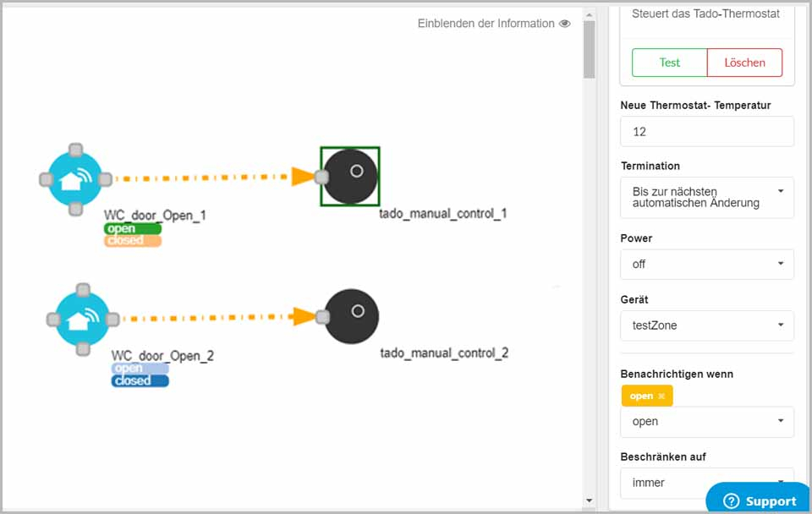Image resolution: width=812 pixels, height=514 pixels.
Task: Click the Test button
Action: 670,63
